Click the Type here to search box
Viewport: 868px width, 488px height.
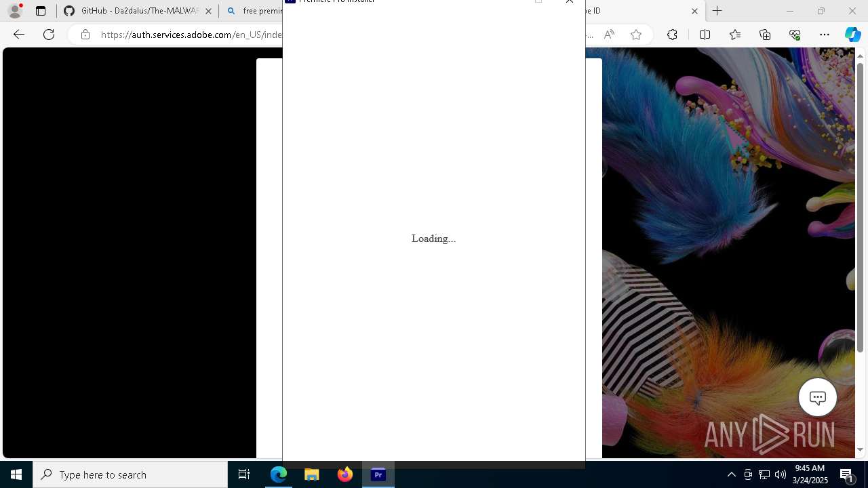click(130, 474)
